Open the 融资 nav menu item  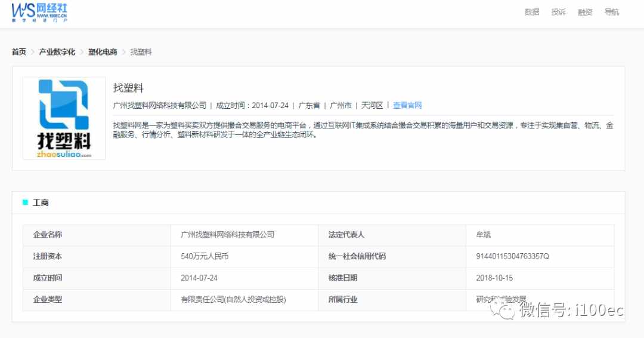585,12
